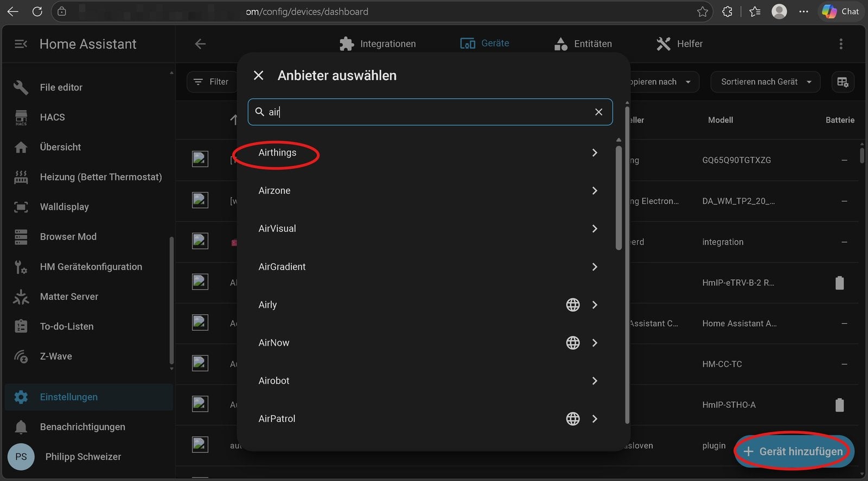Clear the search text 'air'
Viewport: 868px width, 481px height.
coord(598,112)
